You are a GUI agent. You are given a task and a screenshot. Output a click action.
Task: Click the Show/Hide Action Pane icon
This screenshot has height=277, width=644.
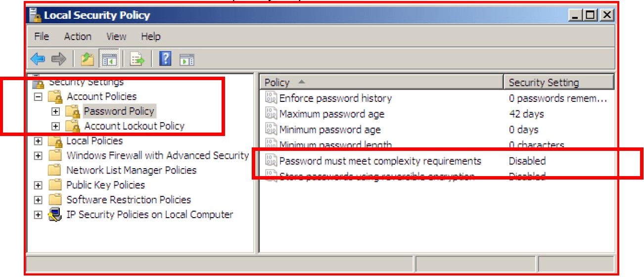187,60
